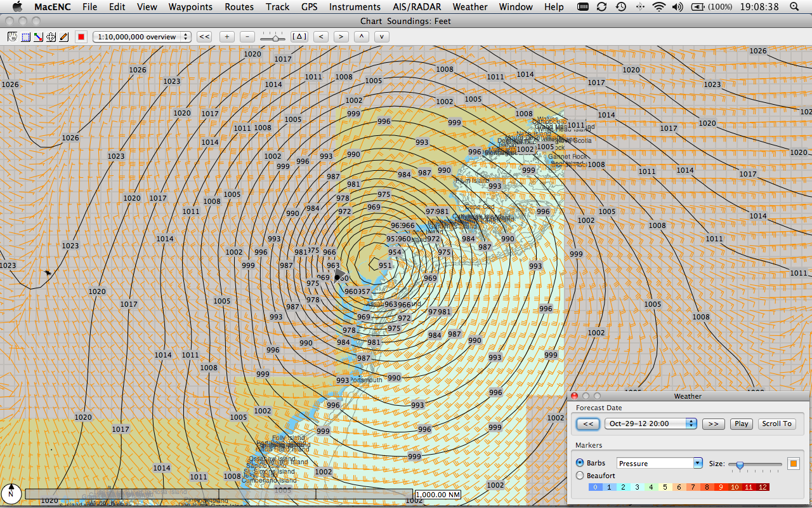Image resolution: width=812 pixels, height=508 pixels.
Task: Pick the crosshair waypoint tool
Action: (x=51, y=37)
